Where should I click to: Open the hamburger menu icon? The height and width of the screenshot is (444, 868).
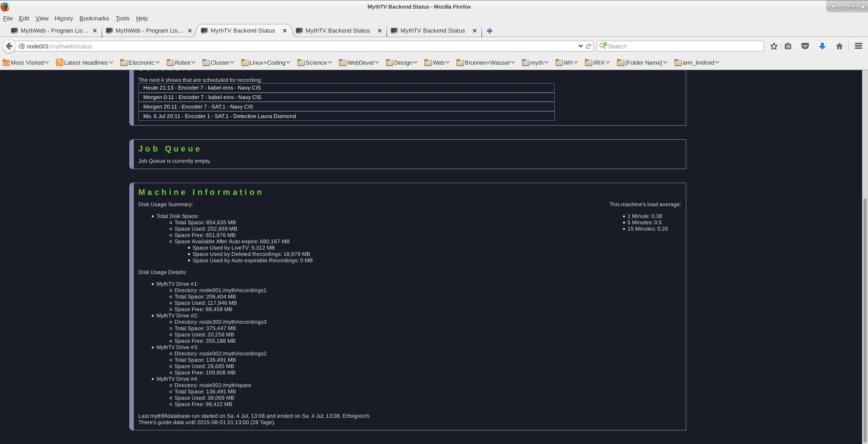[x=859, y=46]
